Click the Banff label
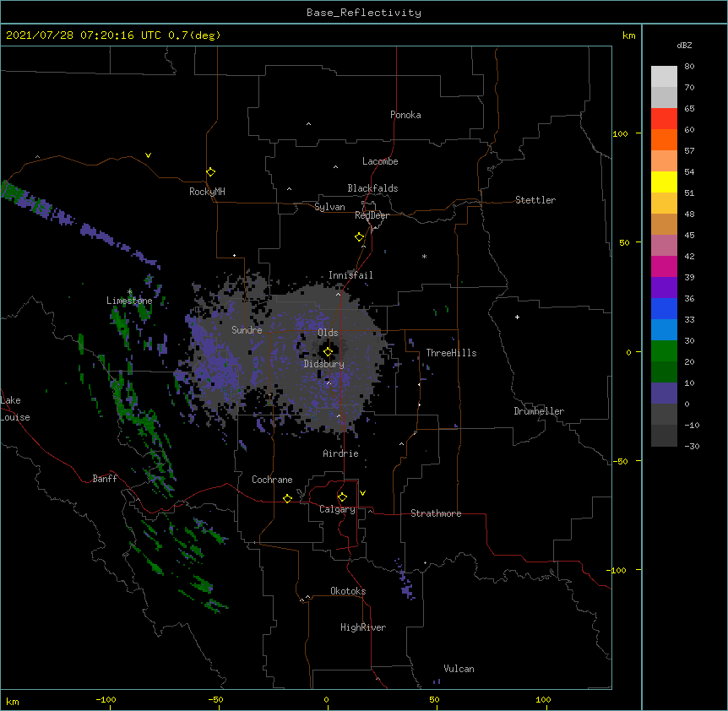This screenshot has height=711, width=728. point(105,479)
